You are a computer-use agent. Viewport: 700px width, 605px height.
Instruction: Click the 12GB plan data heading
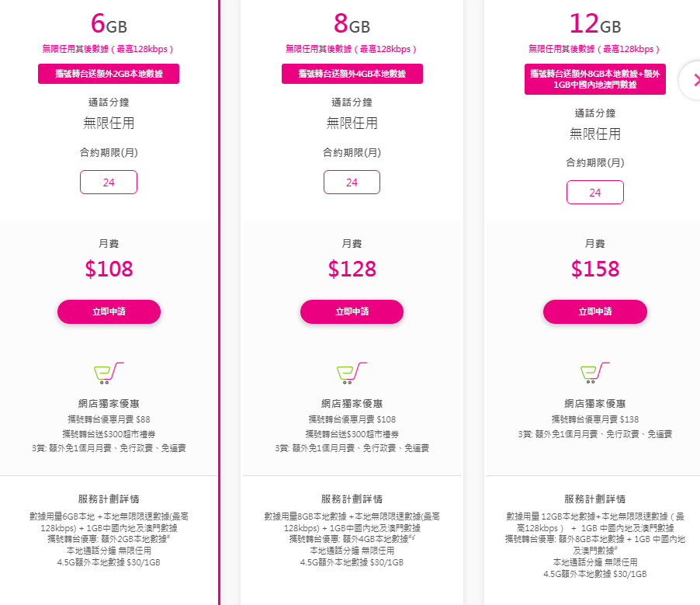click(595, 23)
